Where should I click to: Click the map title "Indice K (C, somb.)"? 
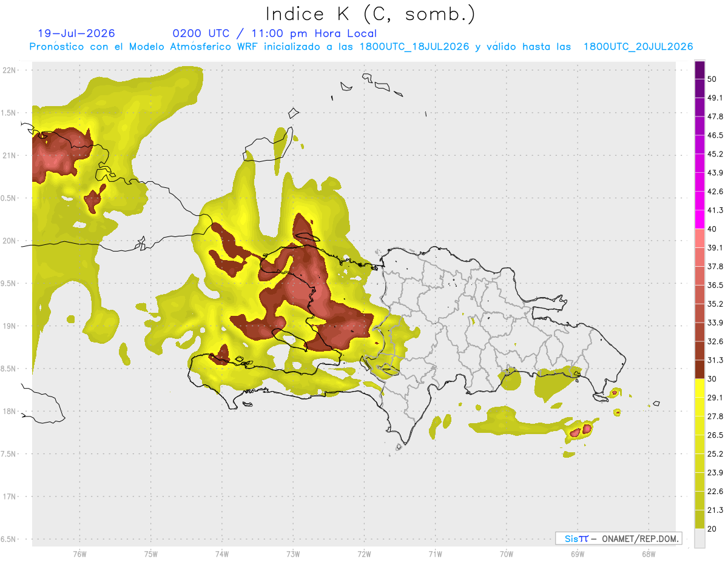coord(370,14)
